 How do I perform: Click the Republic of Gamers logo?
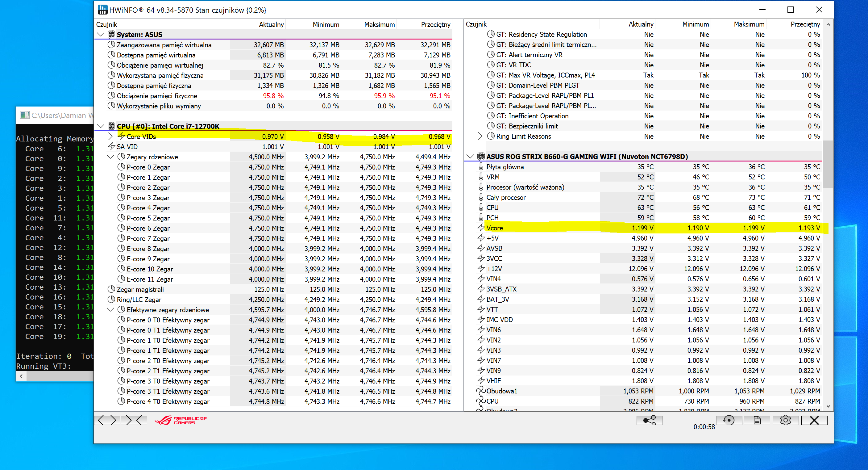pyautogui.click(x=181, y=420)
